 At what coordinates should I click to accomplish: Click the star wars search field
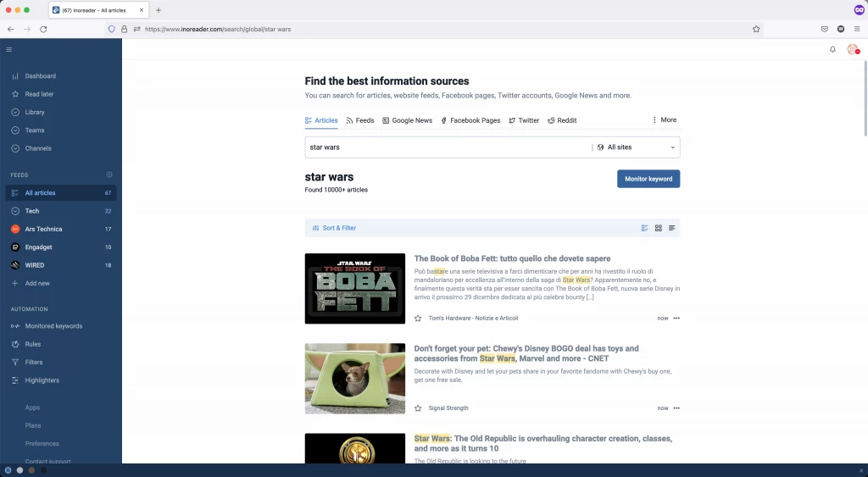tap(448, 147)
